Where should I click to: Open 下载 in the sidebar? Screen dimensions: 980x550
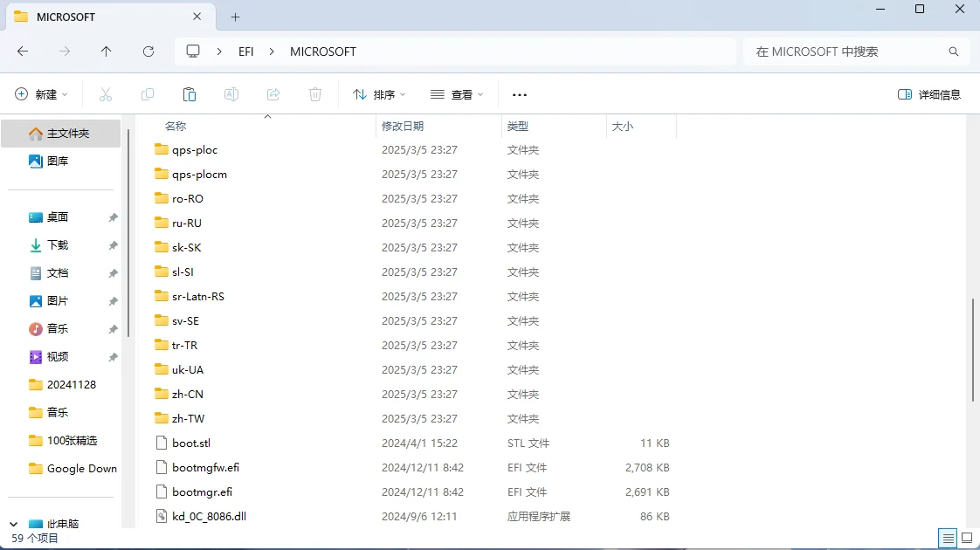(x=58, y=245)
